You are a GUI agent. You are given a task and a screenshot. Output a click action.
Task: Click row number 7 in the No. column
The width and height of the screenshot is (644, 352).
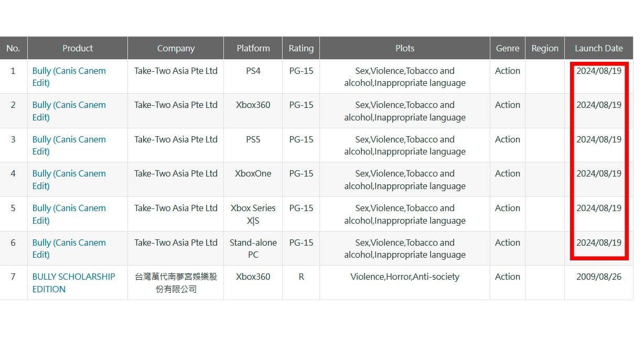[x=13, y=277]
